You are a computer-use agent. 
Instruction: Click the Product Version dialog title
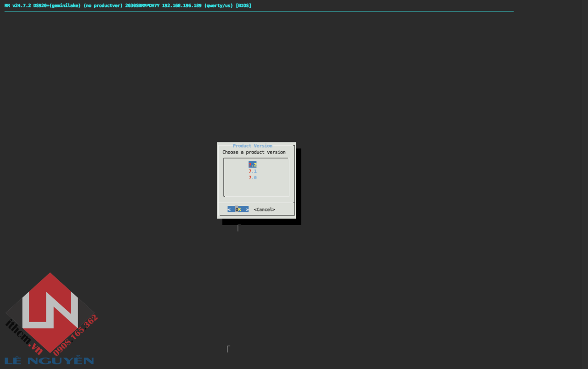coord(253,146)
